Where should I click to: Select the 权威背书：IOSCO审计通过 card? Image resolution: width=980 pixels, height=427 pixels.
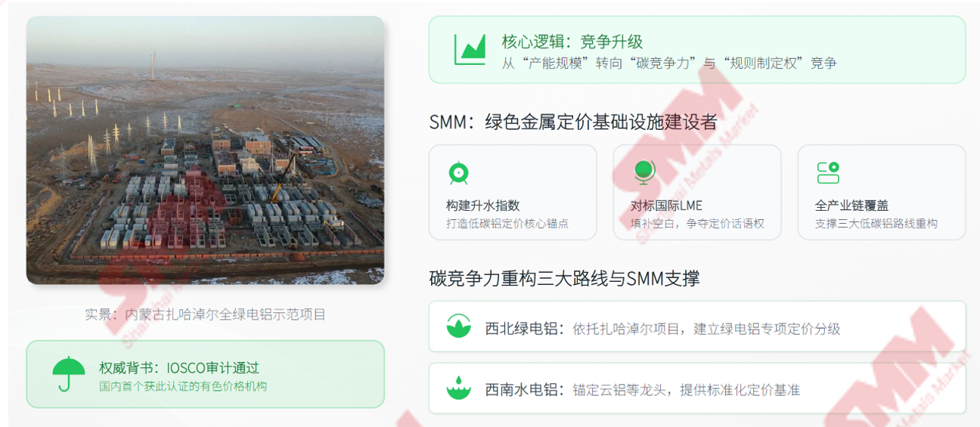point(205,374)
